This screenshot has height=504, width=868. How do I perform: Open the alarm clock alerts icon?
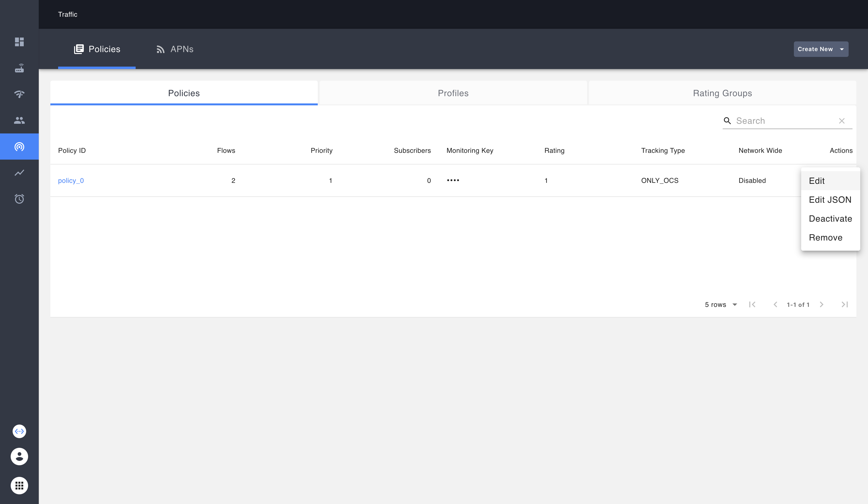tap(19, 199)
